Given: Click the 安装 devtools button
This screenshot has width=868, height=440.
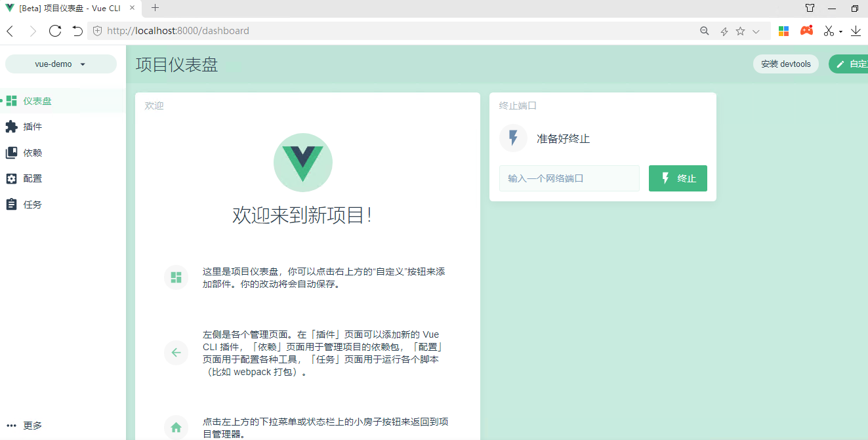Looking at the screenshot, I should click(785, 64).
